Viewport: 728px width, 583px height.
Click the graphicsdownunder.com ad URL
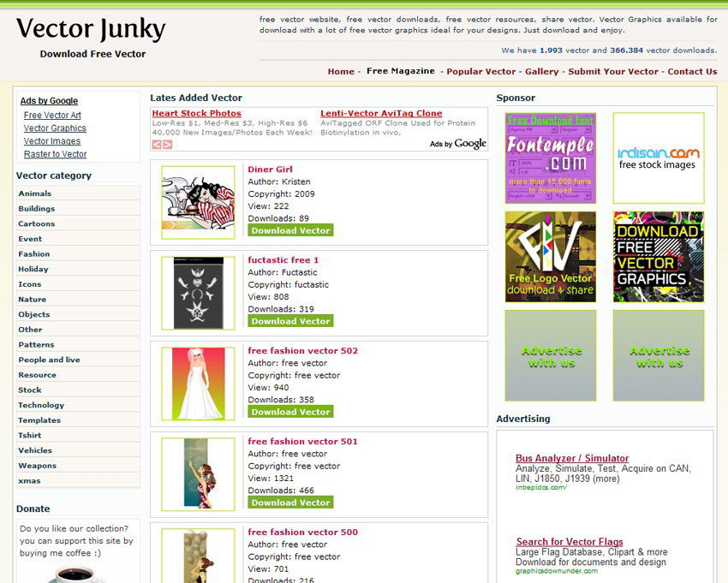557,571
